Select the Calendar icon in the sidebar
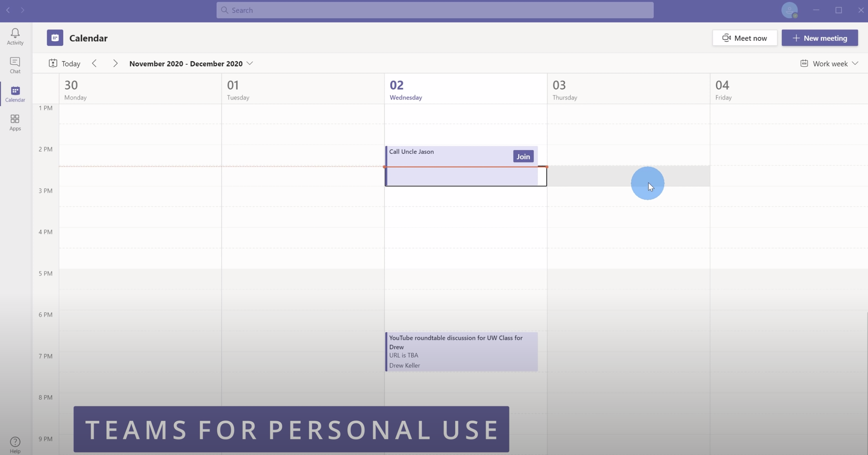 15,93
